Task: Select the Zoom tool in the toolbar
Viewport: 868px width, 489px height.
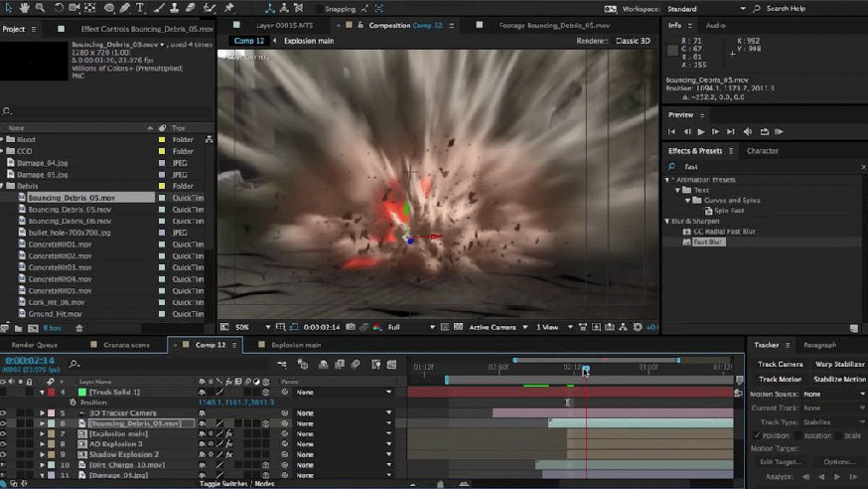Action: pos(43,8)
